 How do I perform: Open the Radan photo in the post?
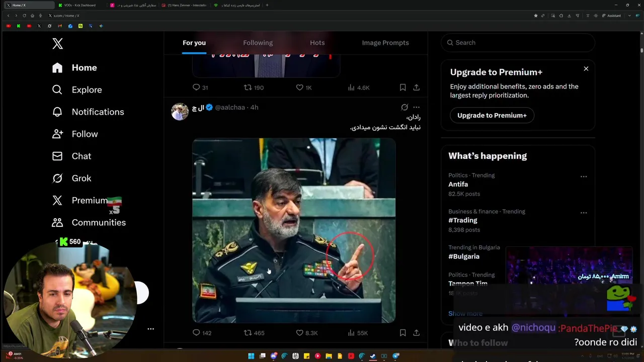[294, 230]
